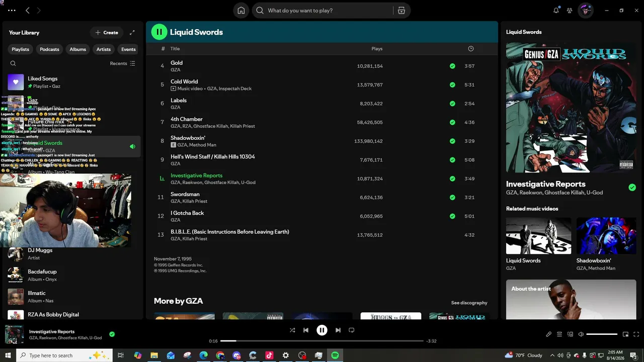Open the Bacdafucup album in the library
This screenshot has height=362, width=644.
72,275
